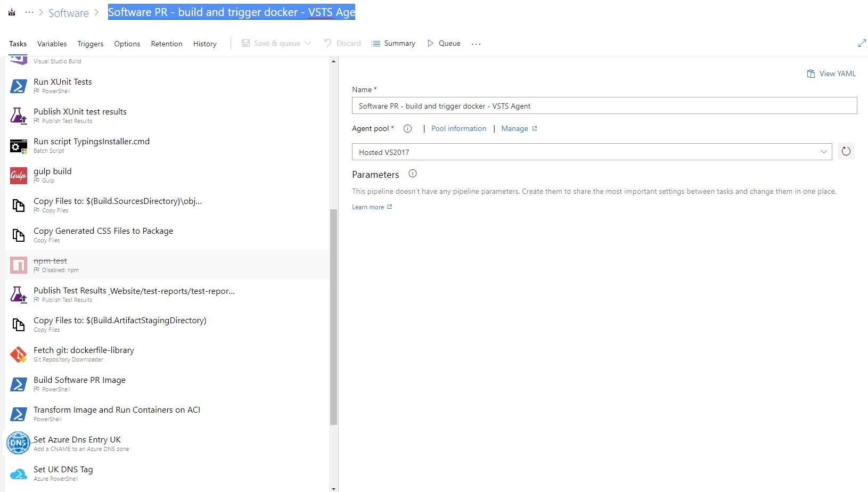Screen dimensions: 868x492
Task: Expand the Save & queue dropdown arrow
Action: (x=308, y=43)
